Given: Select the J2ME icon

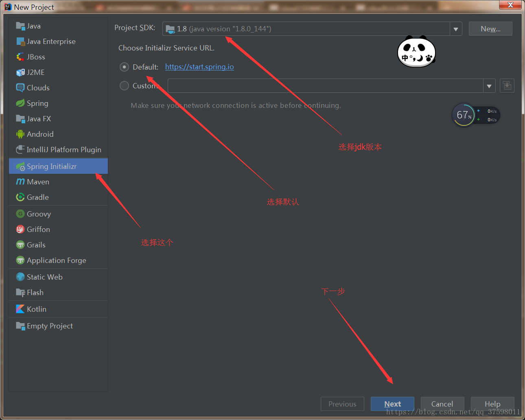Looking at the screenshot, I should (20, 72).
